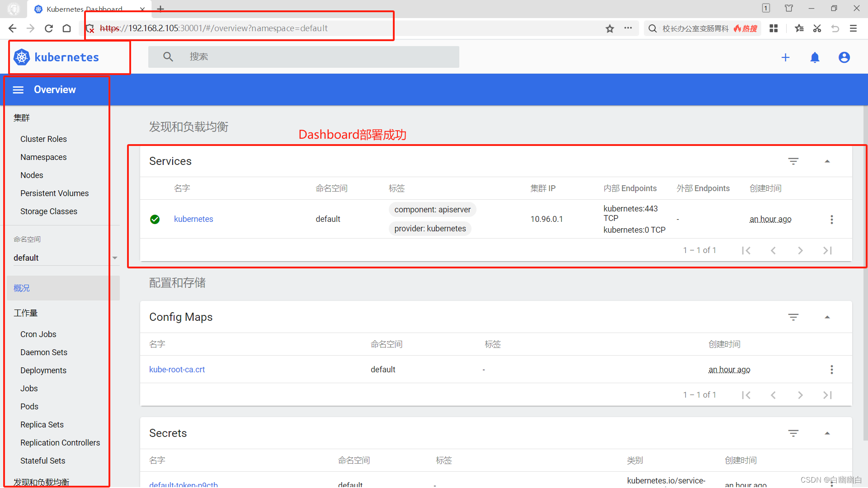Click the search magnifier icon in dashboard
Viewport: 868px width, 488px height.
168,57
